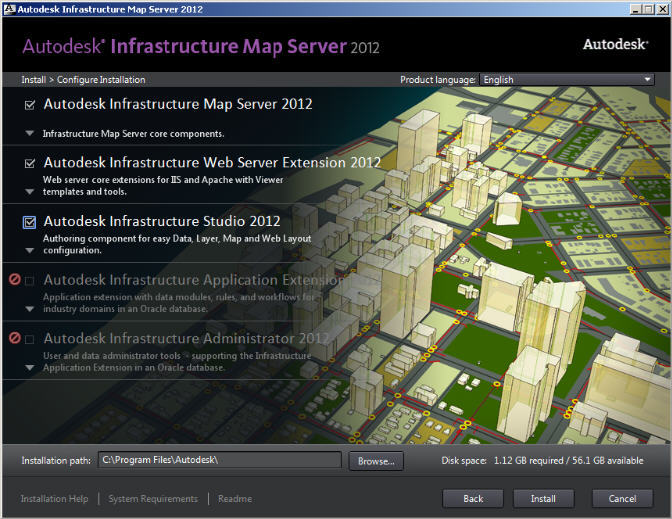The width and height of the screenshot is (672, 519).
Task: Close the installer window
Action: (x=662, y=9)
